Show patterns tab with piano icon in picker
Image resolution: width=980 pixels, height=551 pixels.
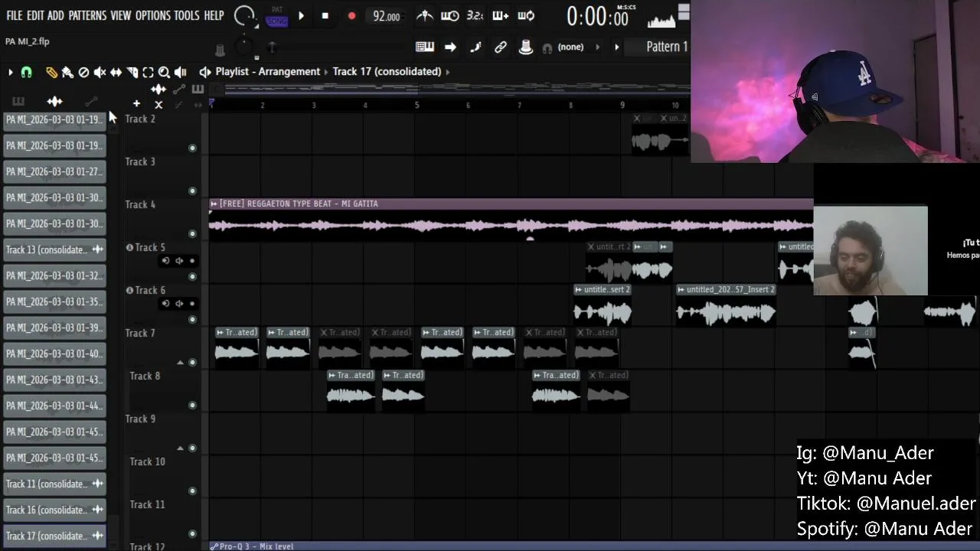(18, 101)
